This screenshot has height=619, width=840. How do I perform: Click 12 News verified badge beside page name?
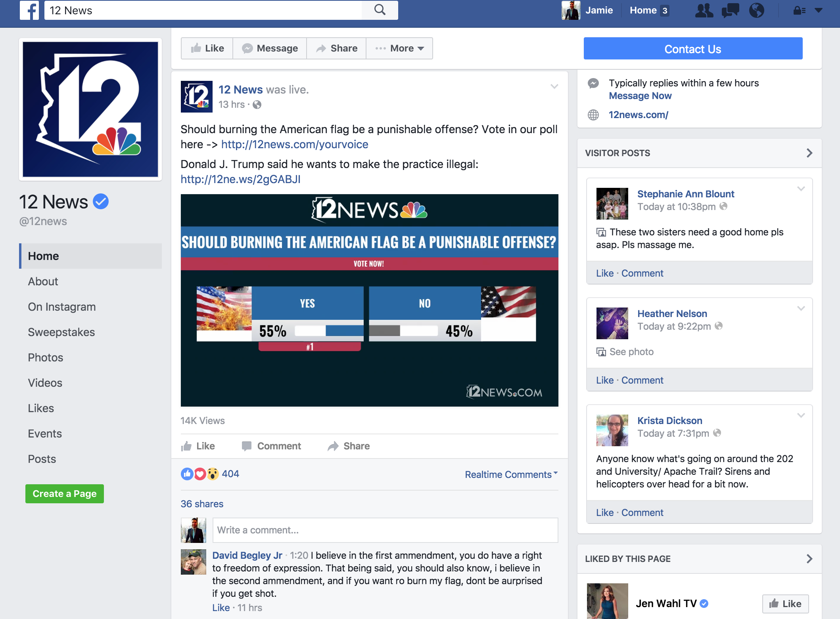pos(101,201)
